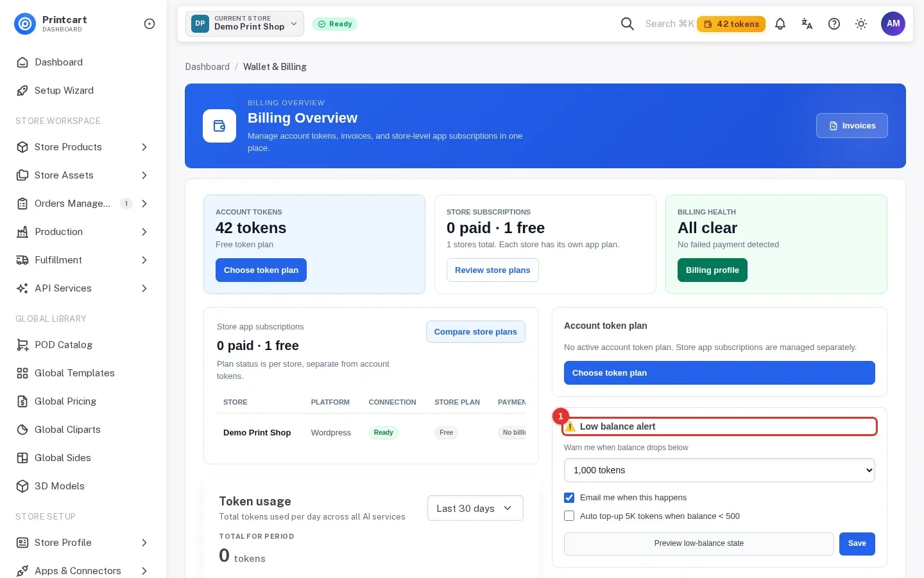The image size is (924, 578).
Task: Click Choose token plan in Account Tokens card
Action: (261, 270)
